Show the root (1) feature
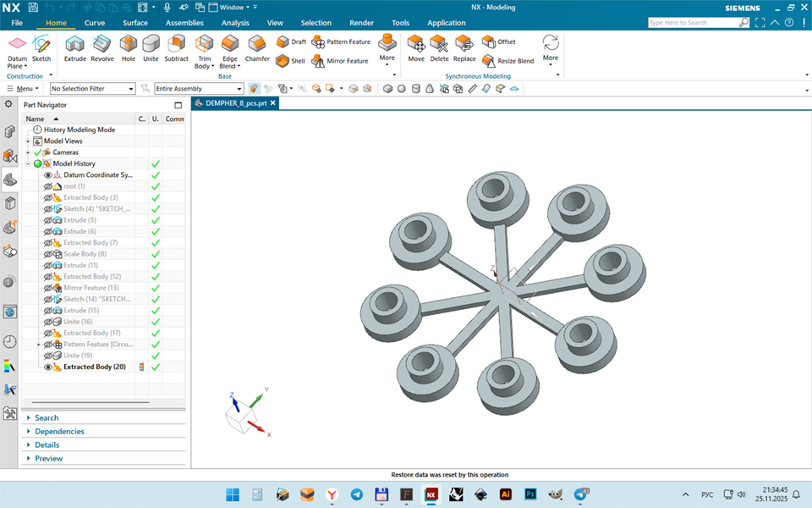 [x=48, y=186]
